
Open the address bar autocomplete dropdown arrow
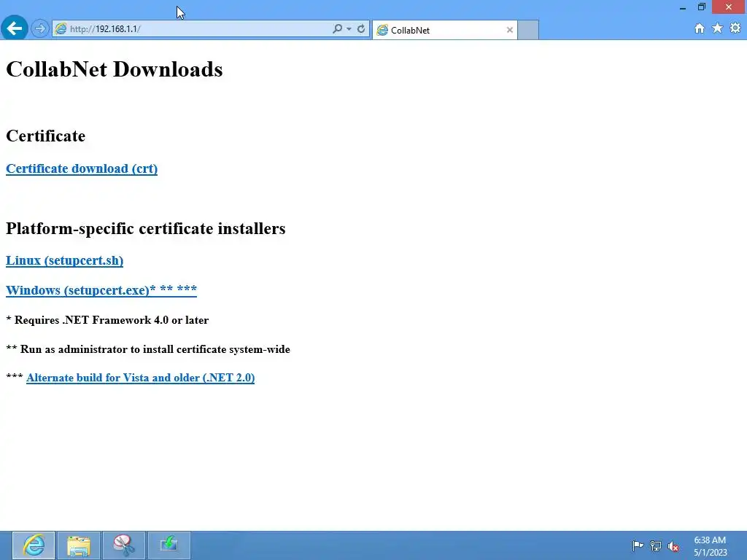pos(349,29)
